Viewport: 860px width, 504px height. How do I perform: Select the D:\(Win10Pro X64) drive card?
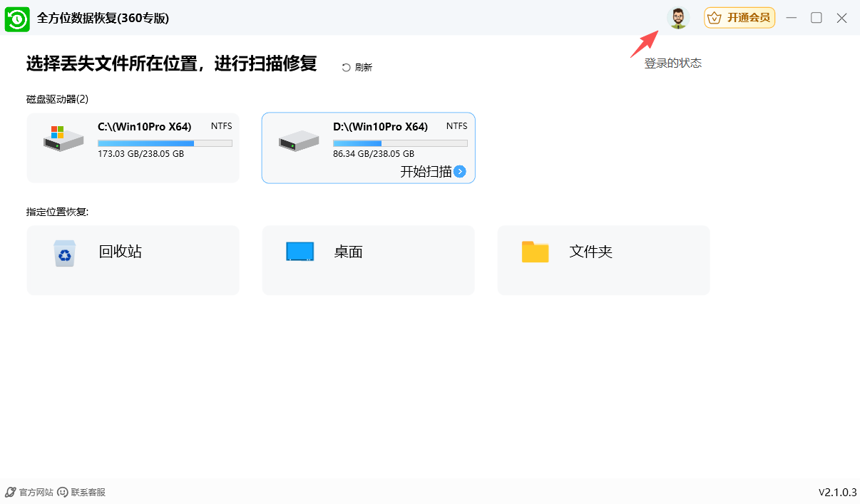(x=368, y=147)
